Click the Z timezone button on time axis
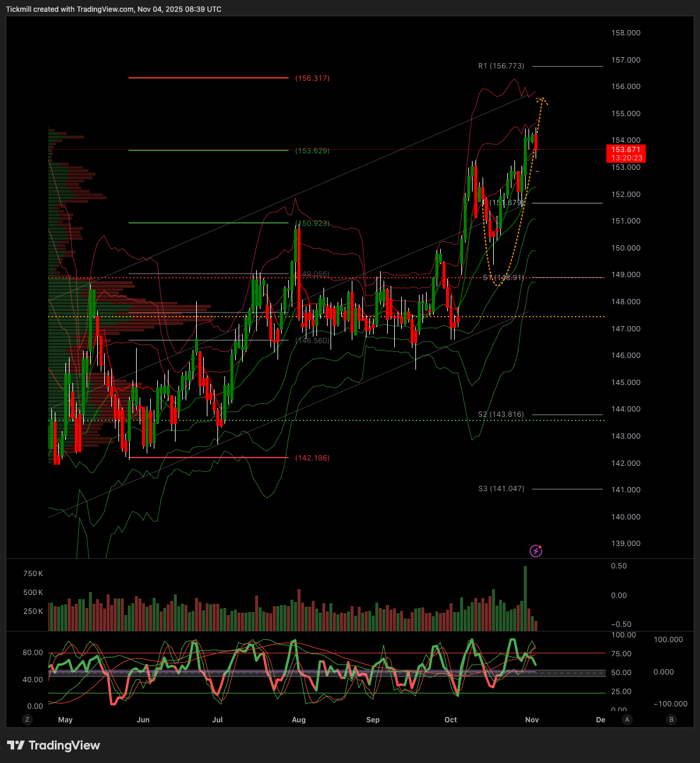Image resolution: width=700 pixels, height=763 pixels. [27, 719]
